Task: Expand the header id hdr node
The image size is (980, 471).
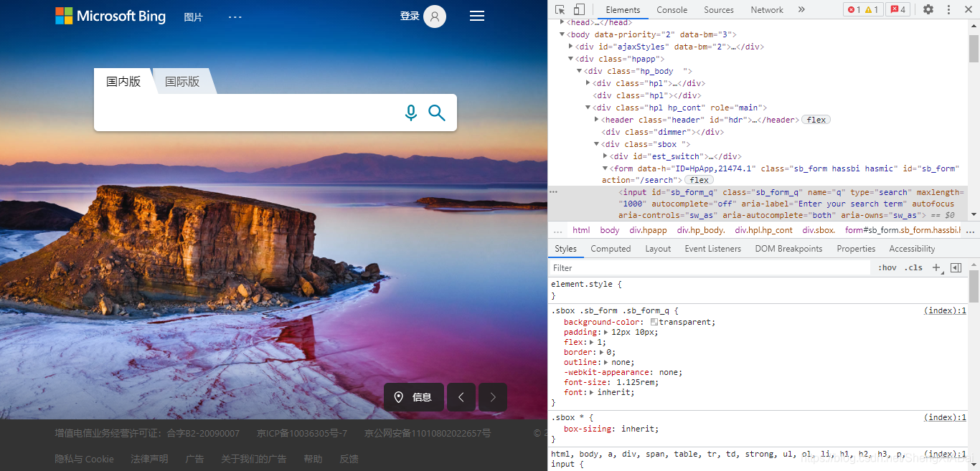Action: (597, 120)
